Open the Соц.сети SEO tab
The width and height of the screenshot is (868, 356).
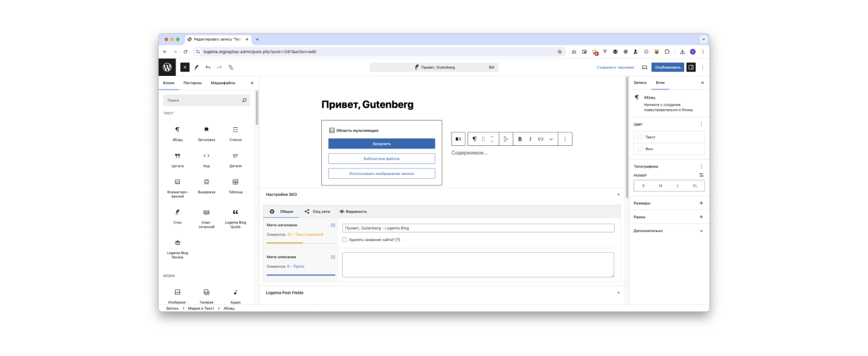(317, 211)
